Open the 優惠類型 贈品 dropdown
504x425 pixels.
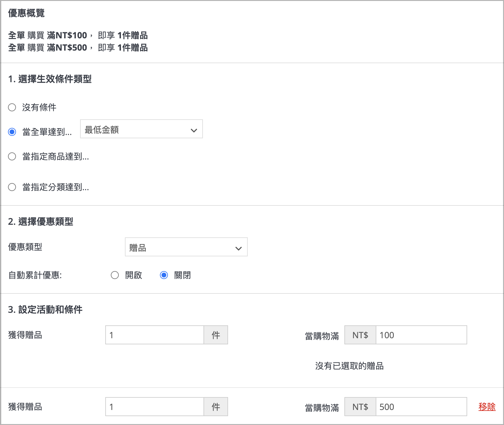pyautogui.click(x=186, y=247)
